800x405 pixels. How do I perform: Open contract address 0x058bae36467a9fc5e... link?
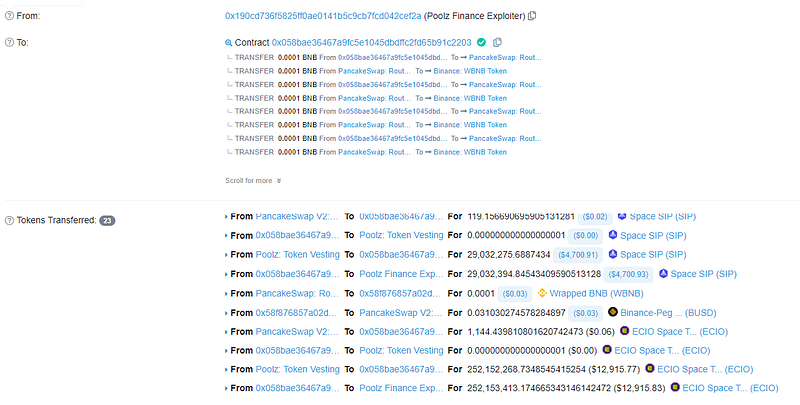click(x=366, y=43)
